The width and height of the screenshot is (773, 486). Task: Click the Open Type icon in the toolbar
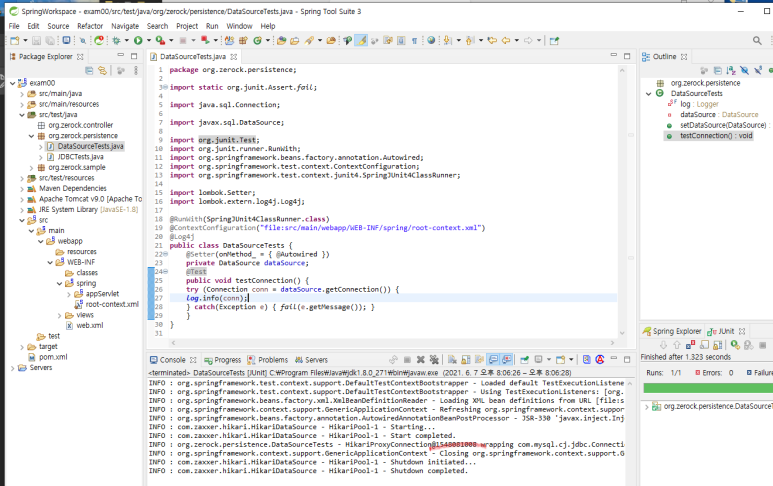coord(281,41)
